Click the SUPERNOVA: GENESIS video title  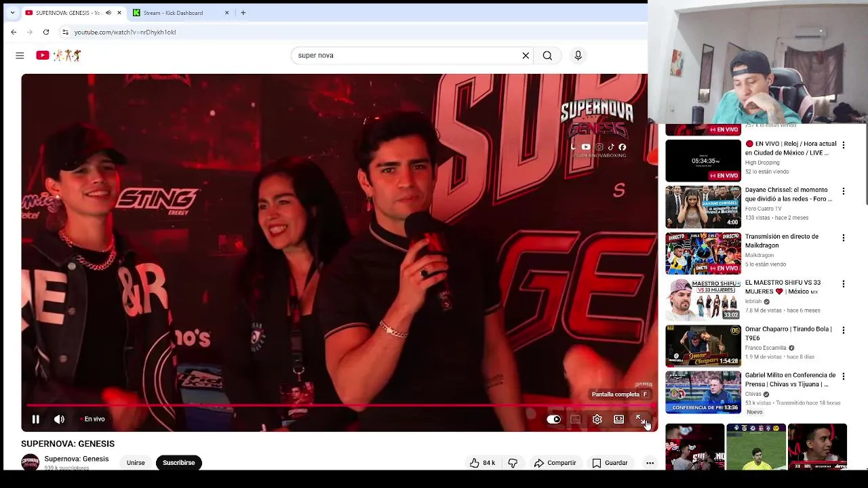(x=68, y=444)
